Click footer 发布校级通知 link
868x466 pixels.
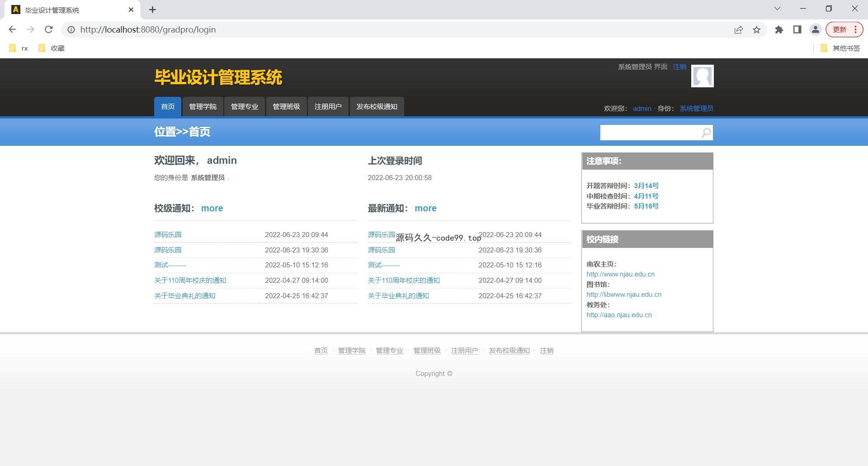509,351
